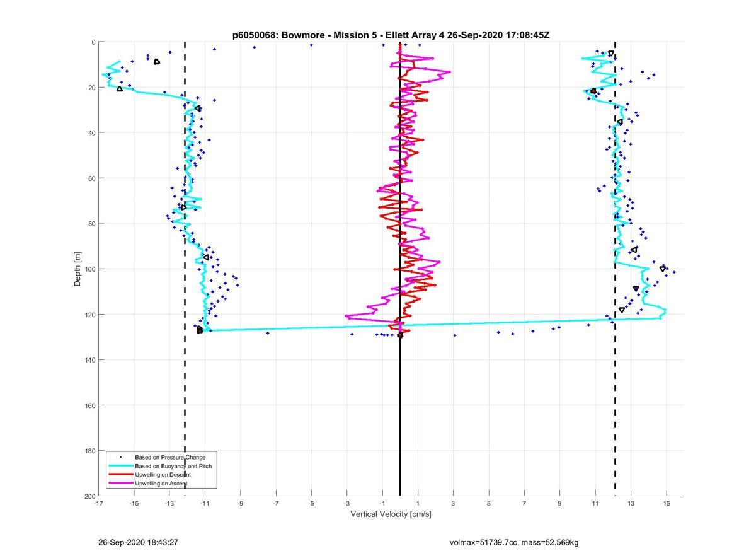The image size is (756, 558).
Task: Click positive x-axis tick label '15'
Action: pyautogui.click(x=666, y=504)
